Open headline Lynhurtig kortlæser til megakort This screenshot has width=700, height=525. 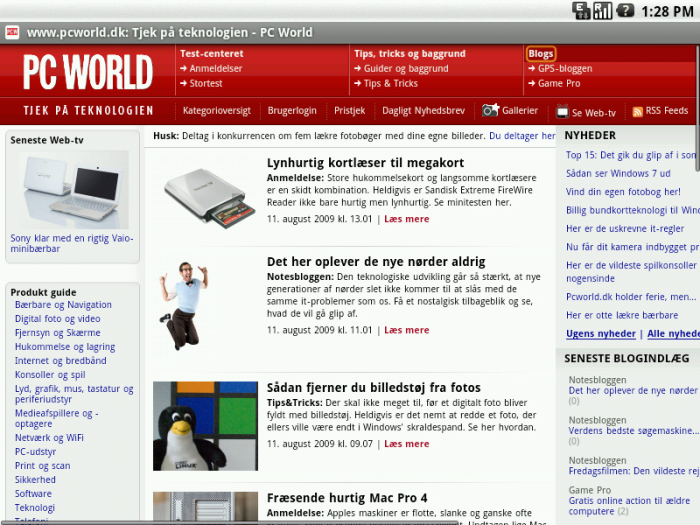pyautogui.click(x=365, y=163)
